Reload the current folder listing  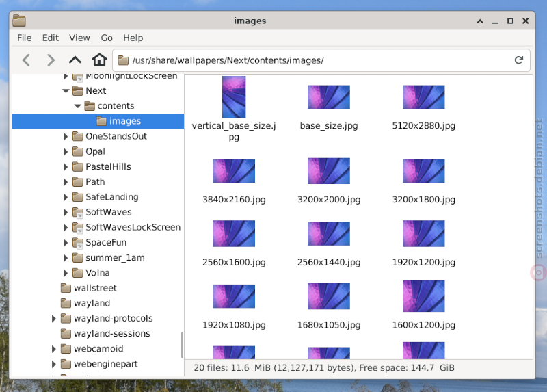519,60
